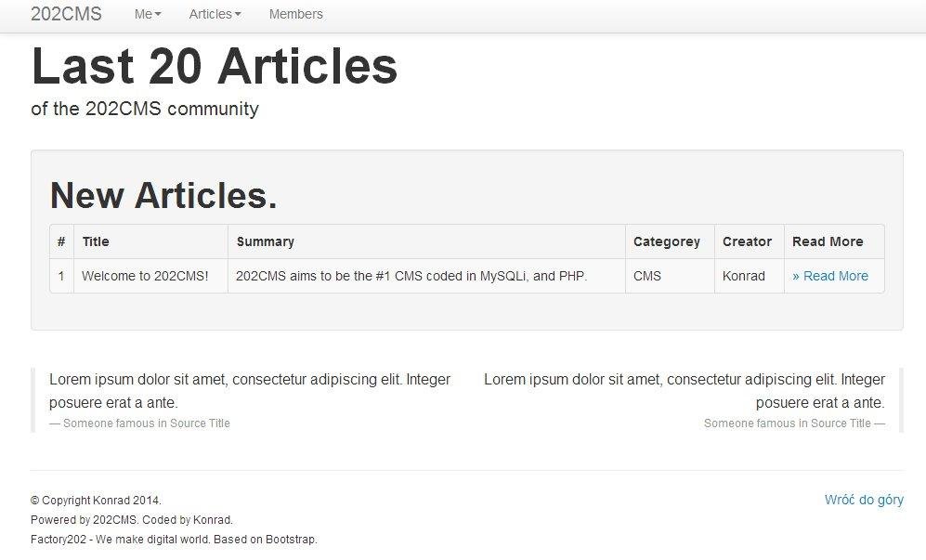Screen dimensions: 926x560
Task: Click the Konrad footer credit link
Action: coord(211,519)
